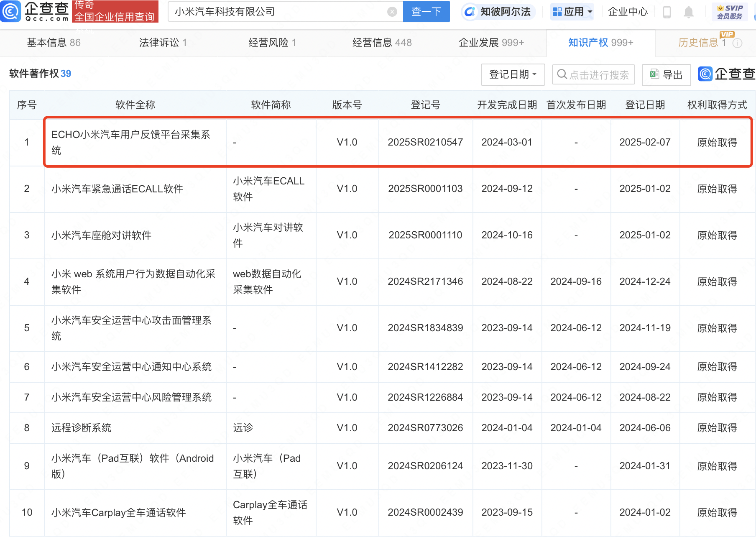756x537 pixels.
Task: Click 小米汽车安全运营中心通知中心系统 name
Action: click(131, 367)
